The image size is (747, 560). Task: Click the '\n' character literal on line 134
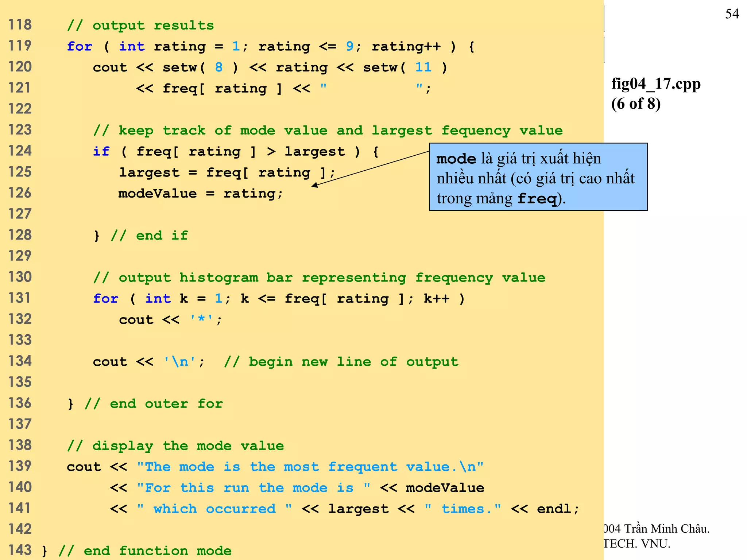179,362
